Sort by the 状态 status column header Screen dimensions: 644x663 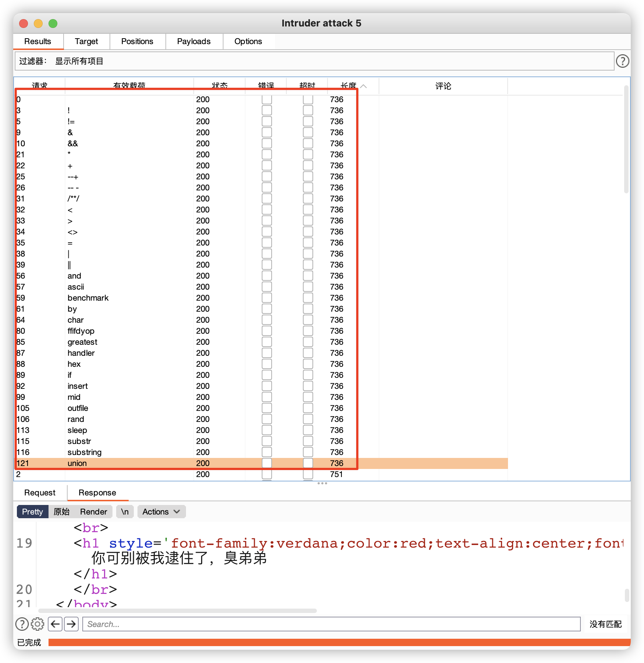(219, 86)
